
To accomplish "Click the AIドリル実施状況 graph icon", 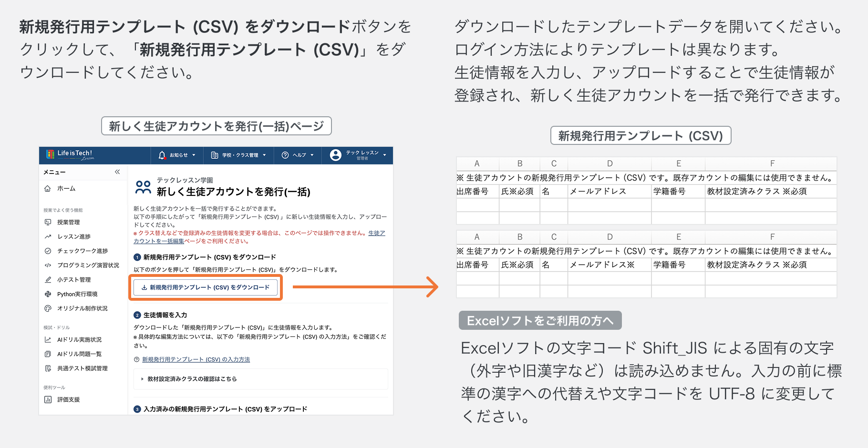I will [48, 339].
